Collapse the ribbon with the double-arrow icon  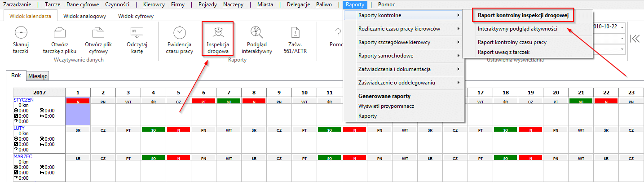[635, 38]
